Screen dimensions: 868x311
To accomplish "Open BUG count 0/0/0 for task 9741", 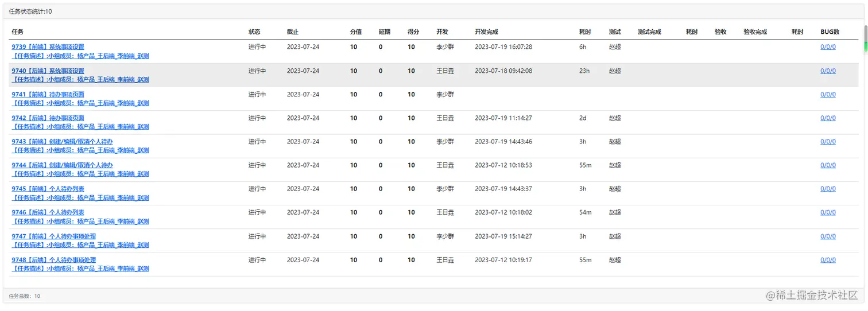I will [x=828, y=94].
